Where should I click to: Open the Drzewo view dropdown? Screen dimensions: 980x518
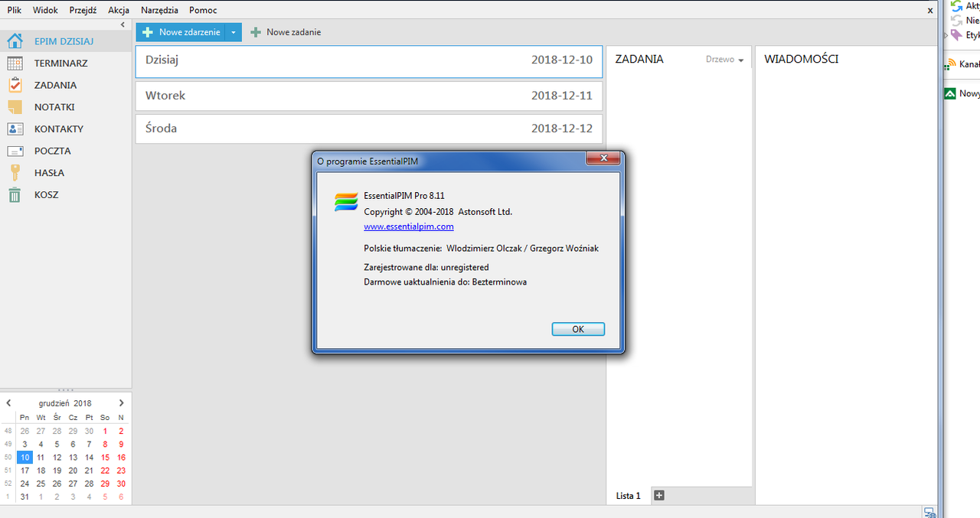(724, 60)
